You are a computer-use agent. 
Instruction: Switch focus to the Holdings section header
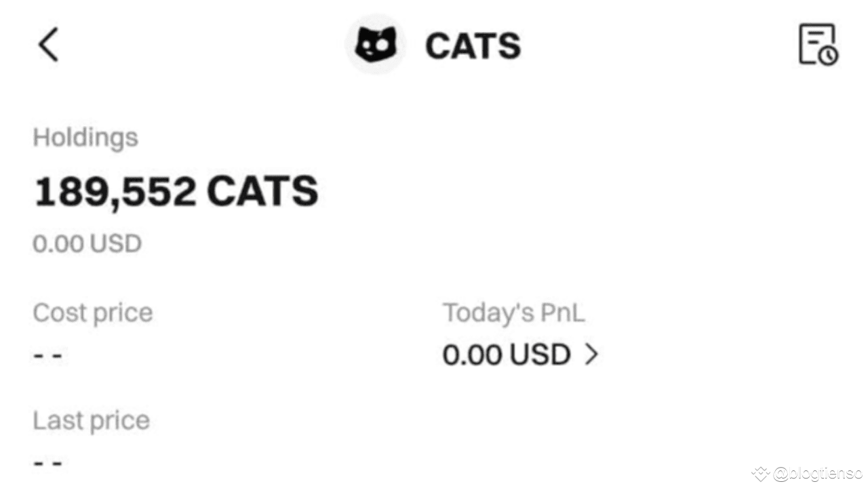point(85,137)
